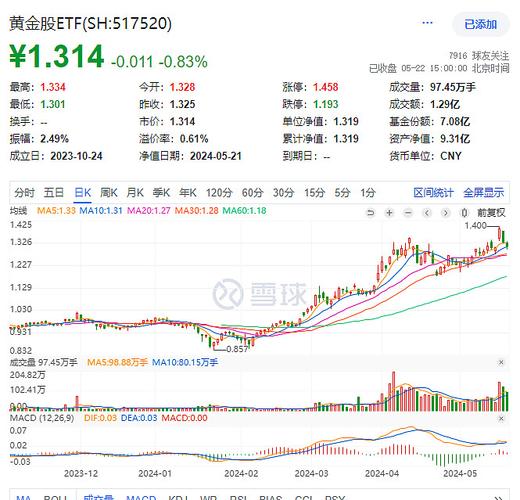Select the 月K monthly chart tab

[x=135, y=193]
